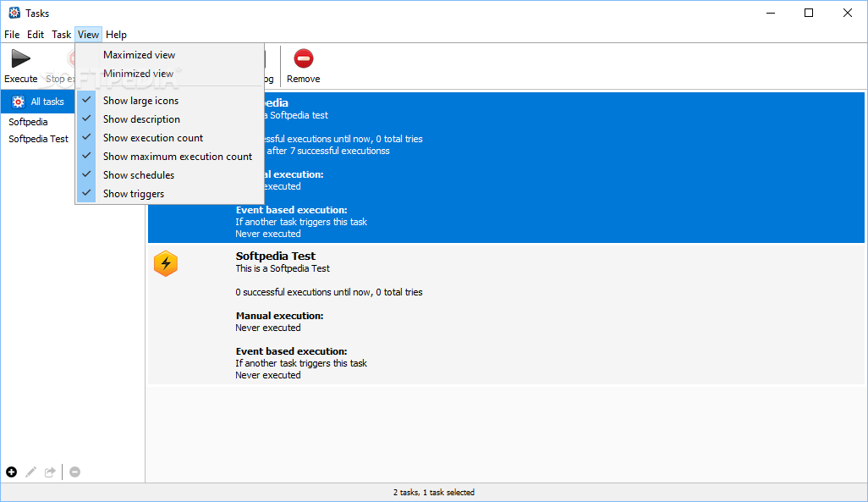The height and width of the screenshot is (502, 868).
Task: Add a new task with the plus icon
Action: 12,472
